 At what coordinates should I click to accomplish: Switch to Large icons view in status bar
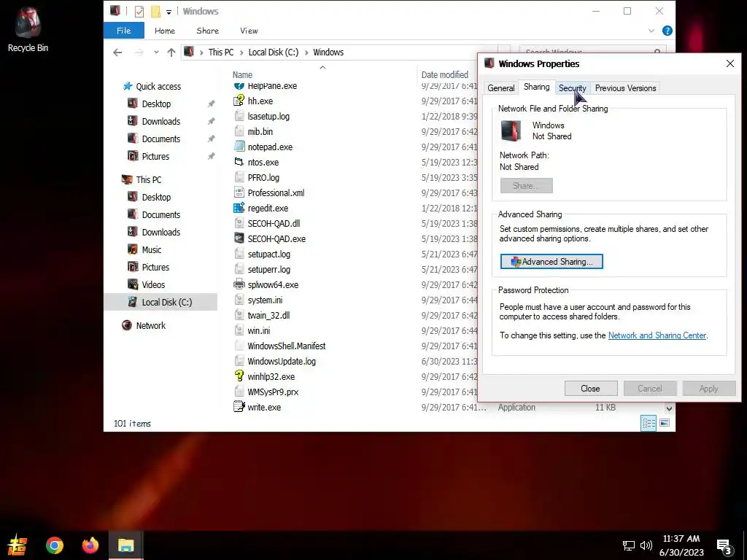pos(665,423)
